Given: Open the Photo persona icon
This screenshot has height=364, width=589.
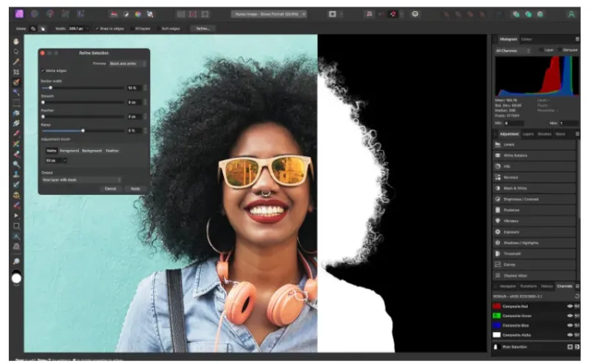Looking at the screenshot, I should (19, 14).
